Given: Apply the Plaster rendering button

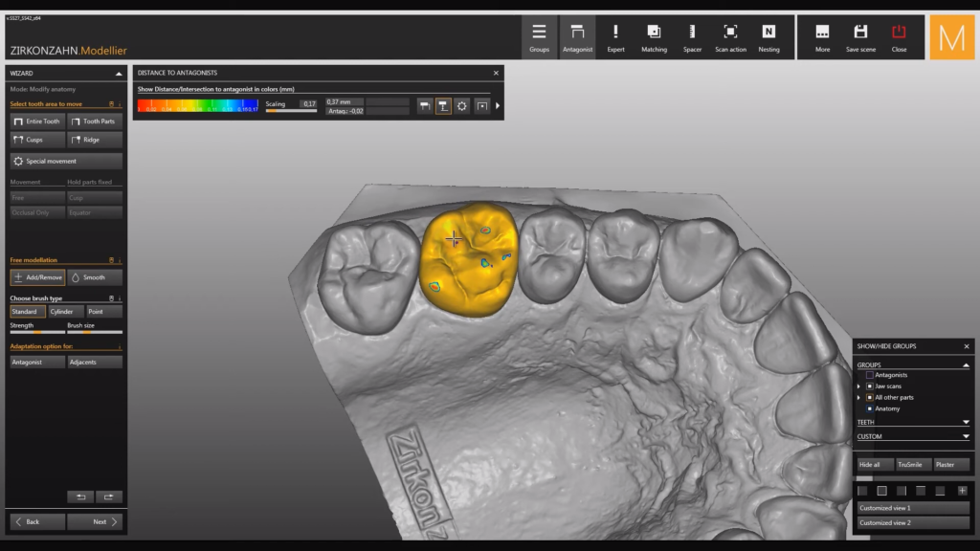Looking at the screenshot, I should (951, 465).
